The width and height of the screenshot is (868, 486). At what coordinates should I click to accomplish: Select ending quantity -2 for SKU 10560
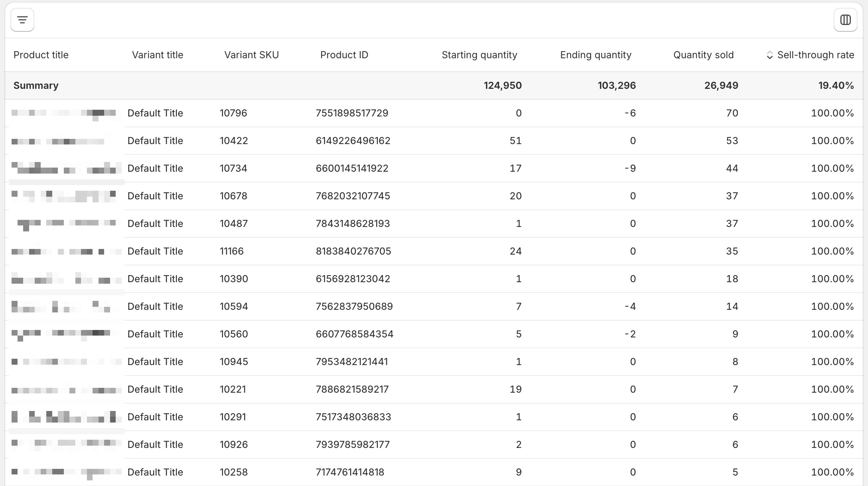click(x=630, y=334)
